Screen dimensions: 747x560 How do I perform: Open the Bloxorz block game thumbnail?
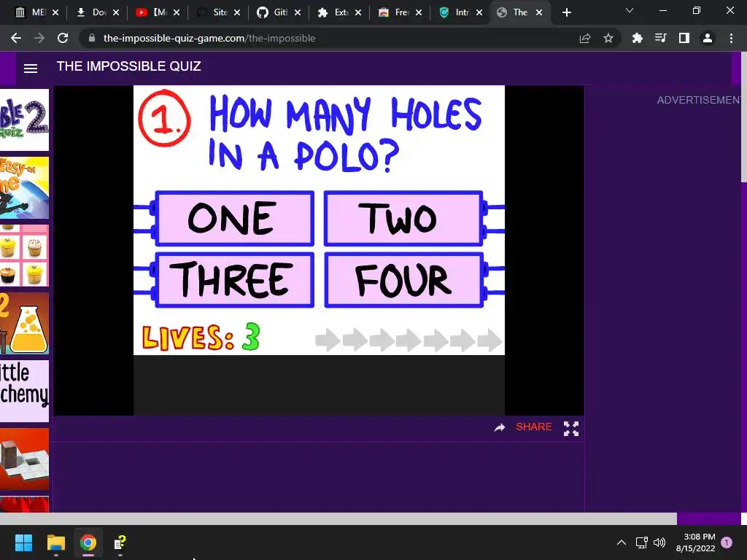(24, 459)
